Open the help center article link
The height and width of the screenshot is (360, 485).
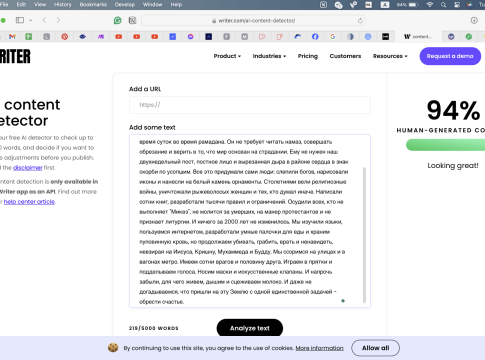coord(29,202)
